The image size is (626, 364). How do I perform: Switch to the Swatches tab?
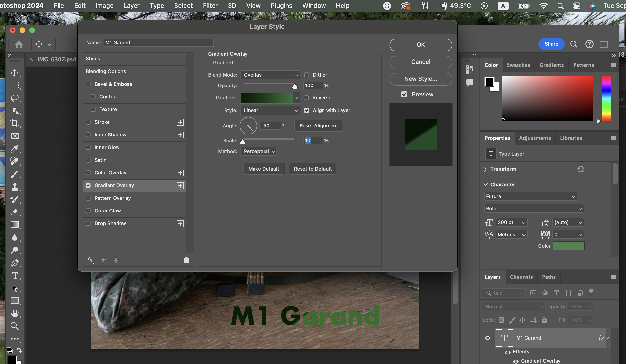tap(518, 65)
